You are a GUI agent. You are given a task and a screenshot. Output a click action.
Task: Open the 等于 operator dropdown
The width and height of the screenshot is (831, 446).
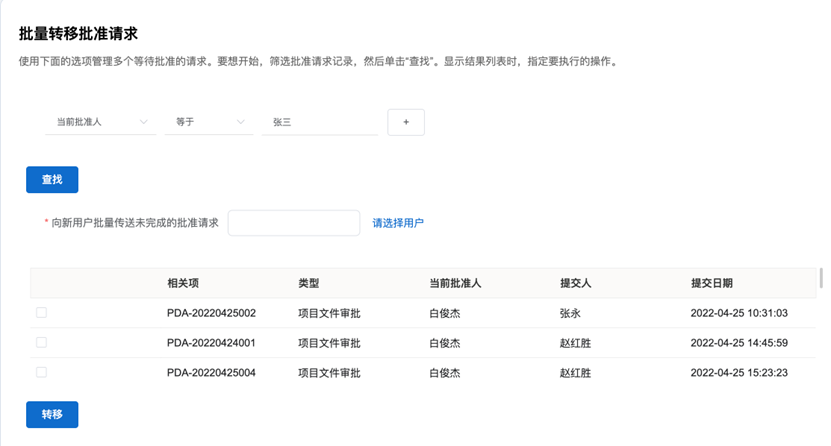point(209,122)
